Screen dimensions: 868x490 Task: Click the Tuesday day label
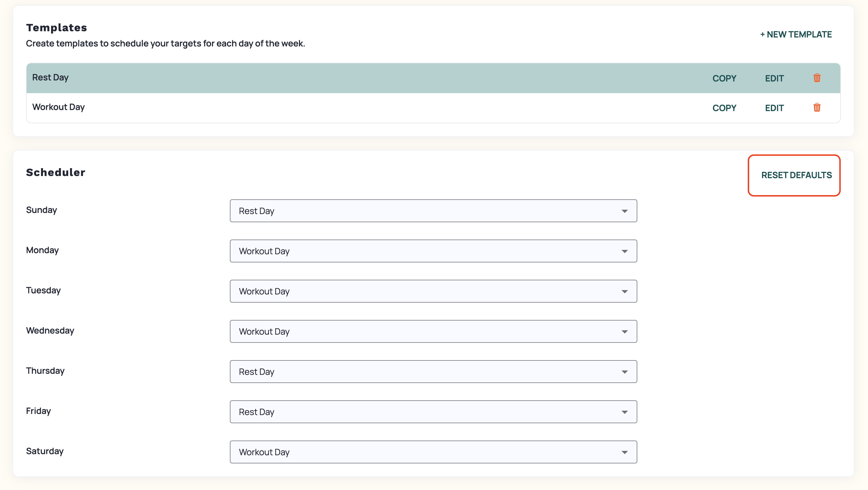43,290
